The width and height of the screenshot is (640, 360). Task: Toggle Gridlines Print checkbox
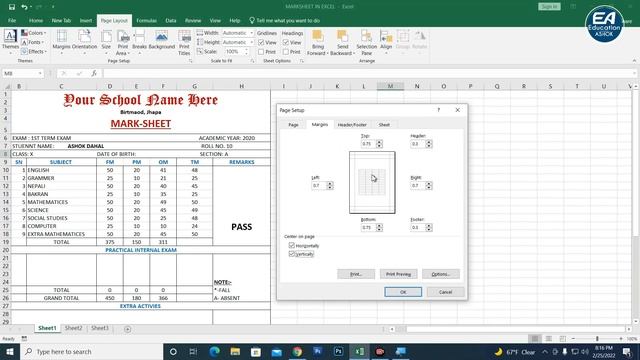pyautogui.click(x=261, y=52)
